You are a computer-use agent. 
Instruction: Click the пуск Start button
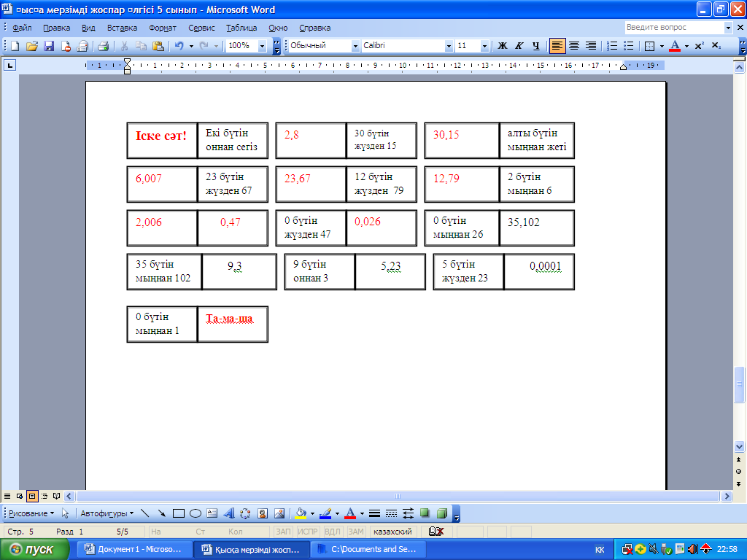point(35,549)
